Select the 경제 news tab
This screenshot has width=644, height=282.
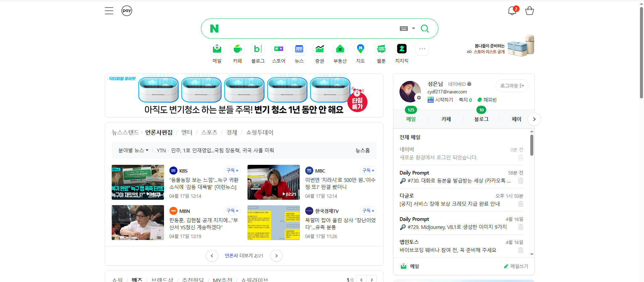coord(232,132)
